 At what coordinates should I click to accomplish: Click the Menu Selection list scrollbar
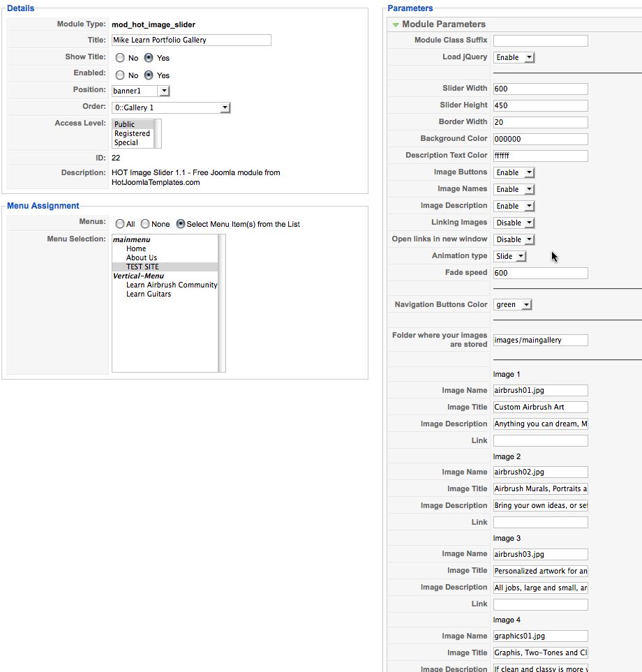coord(222,303)
